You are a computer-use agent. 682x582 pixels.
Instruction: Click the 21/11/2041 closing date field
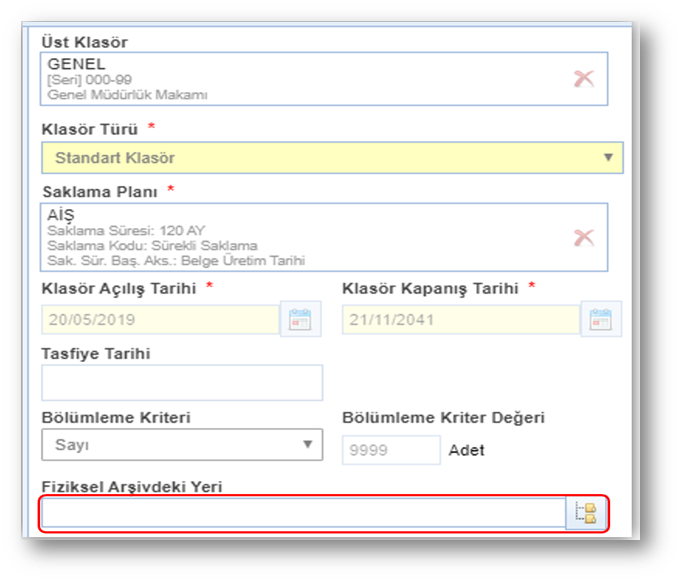pyautogui.click(x=460, y=320)
